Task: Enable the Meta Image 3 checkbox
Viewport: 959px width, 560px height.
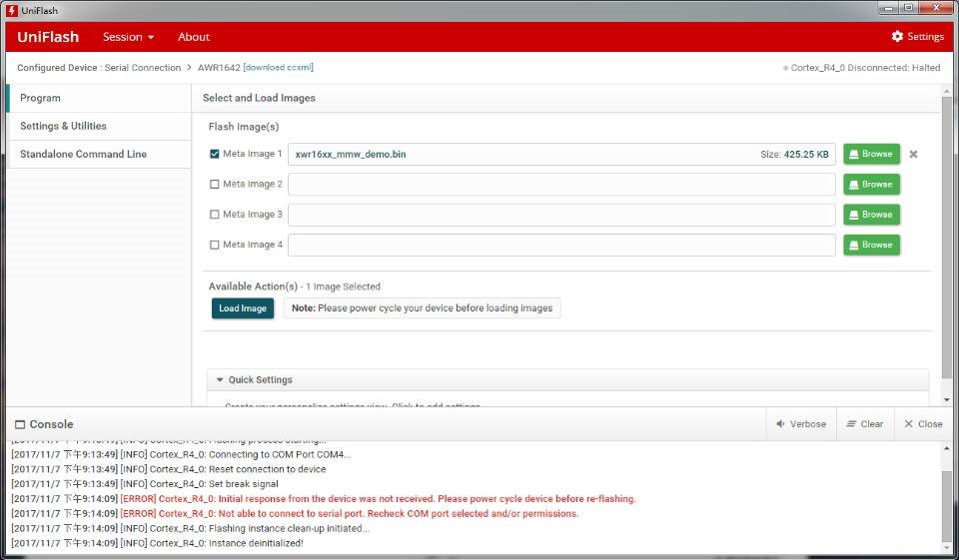Action: pyautogui.click(x=214, y=215)
